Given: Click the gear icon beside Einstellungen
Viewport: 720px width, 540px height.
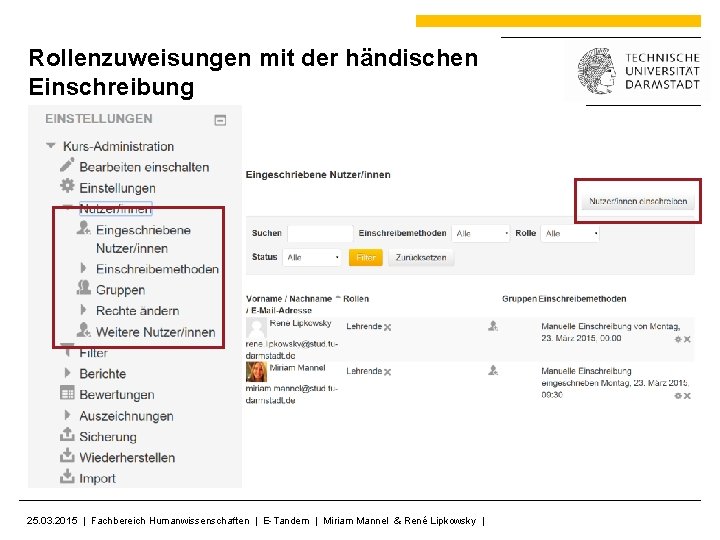Looking at the screenshot, I should point(67,186).
